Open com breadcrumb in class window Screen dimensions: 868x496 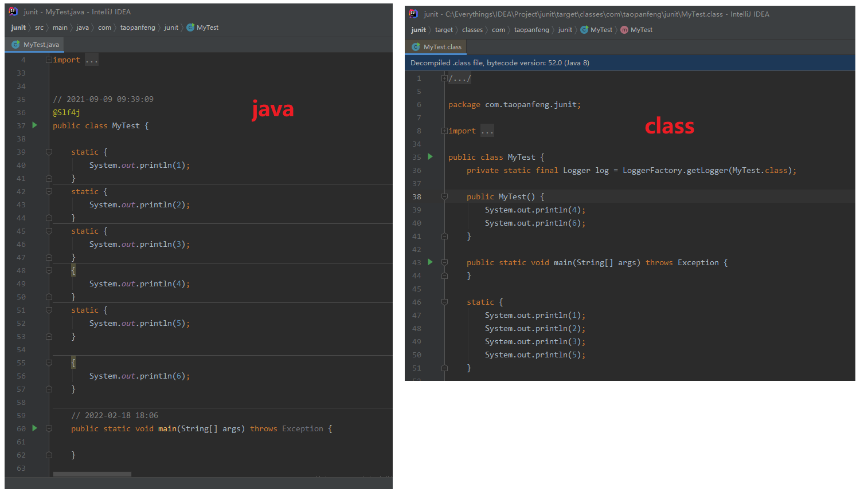click(498, 30)
